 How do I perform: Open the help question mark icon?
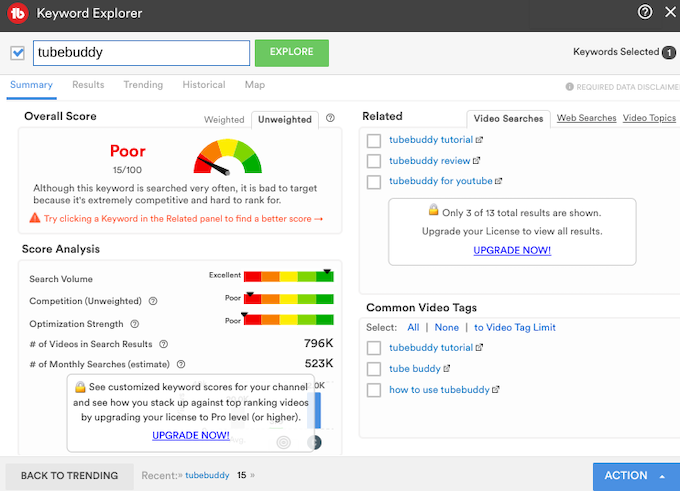(645, 13)
